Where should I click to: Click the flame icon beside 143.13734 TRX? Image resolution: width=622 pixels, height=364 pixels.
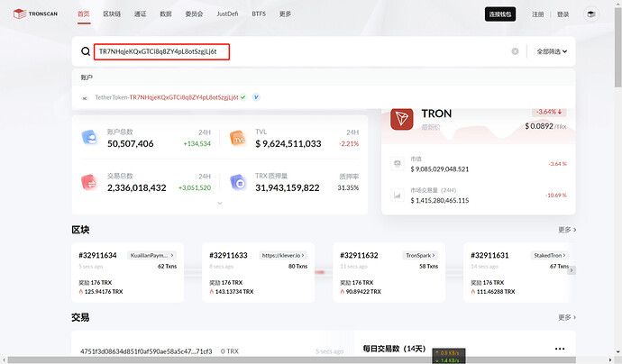click(x=212, y=291)
